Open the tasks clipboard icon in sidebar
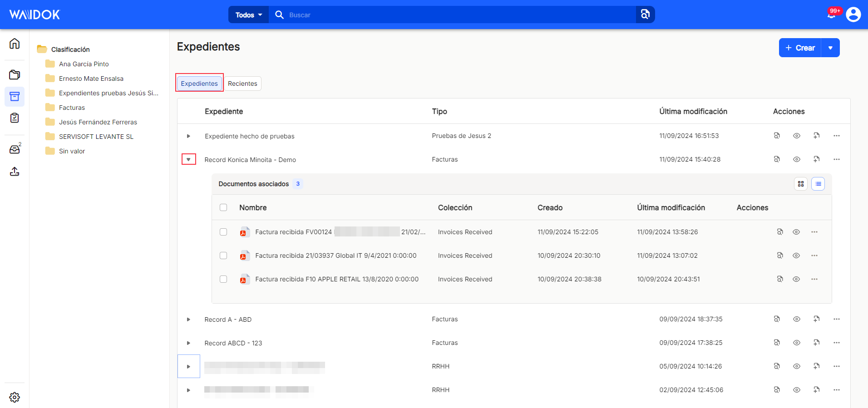Image resolution: width=868 pixels, height=408 pixels. pos(15,118)
